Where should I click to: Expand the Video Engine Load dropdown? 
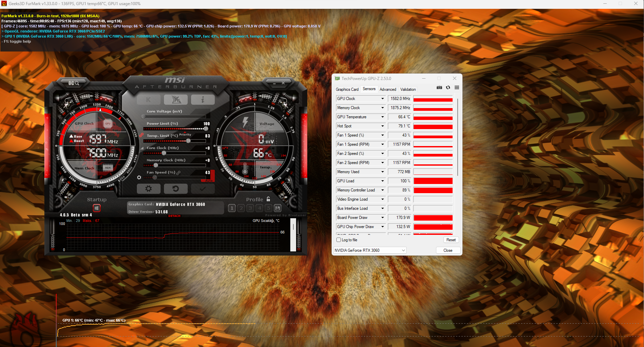click(382, 199)
